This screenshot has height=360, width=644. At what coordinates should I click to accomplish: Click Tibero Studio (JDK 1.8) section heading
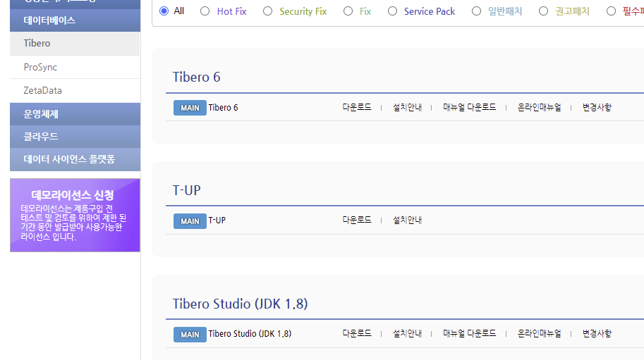[x=240, y=304]
